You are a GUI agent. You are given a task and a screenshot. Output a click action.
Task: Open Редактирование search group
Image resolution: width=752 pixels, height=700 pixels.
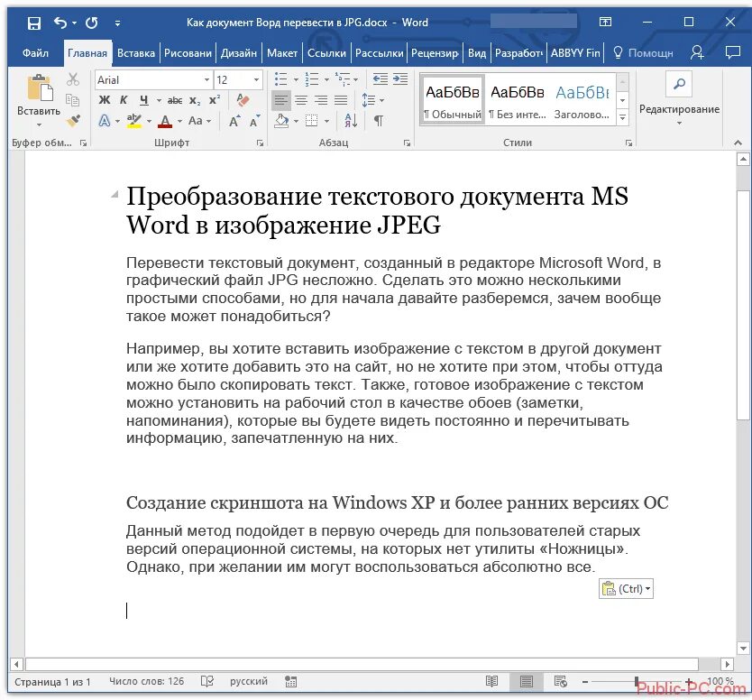[679, 98]
